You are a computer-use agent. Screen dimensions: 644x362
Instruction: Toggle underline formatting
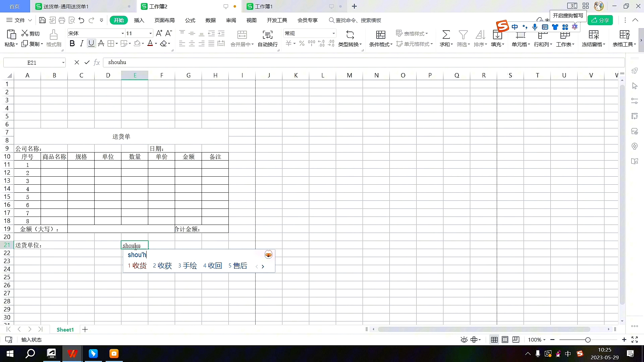[x=91, y=44]
